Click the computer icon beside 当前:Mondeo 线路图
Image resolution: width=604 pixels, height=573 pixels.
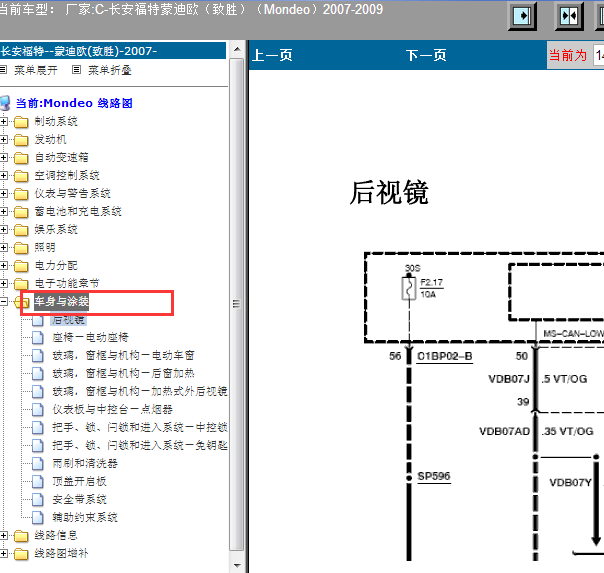tap(5, 103)
